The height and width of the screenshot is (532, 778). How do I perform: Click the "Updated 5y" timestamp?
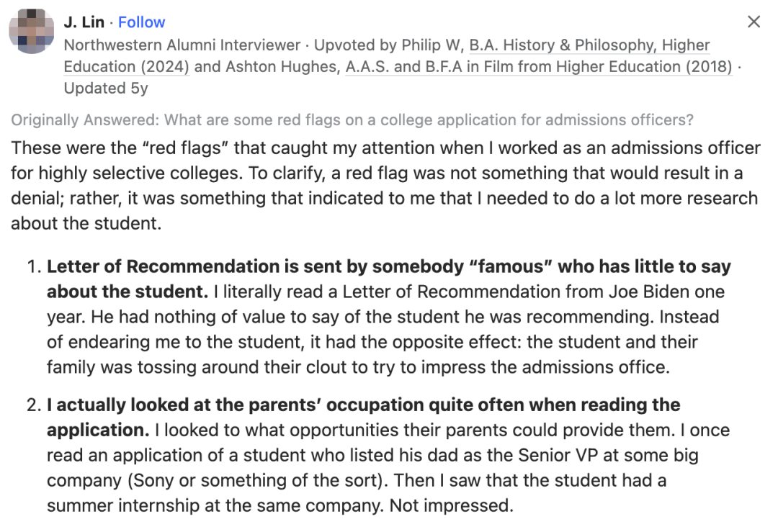(105, 89)
